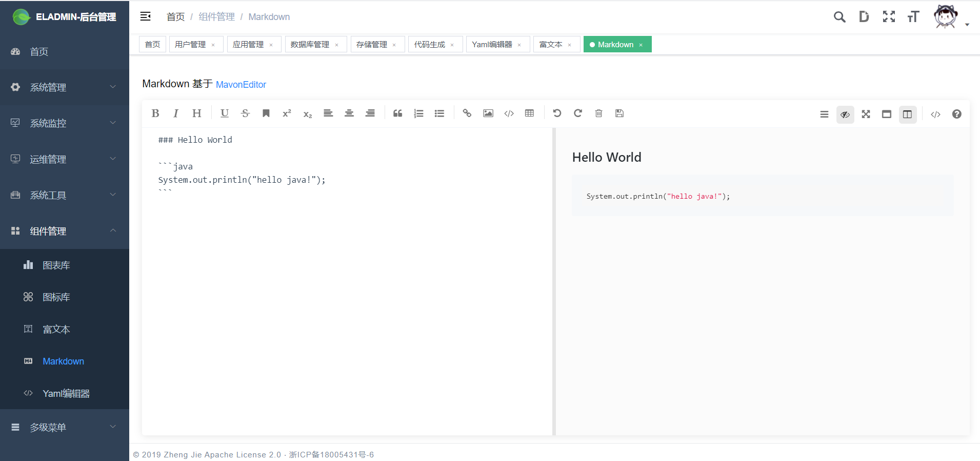Apply underline formatting
The width and height of the screenshot is (980, 461).
click(x=225, y=113)
